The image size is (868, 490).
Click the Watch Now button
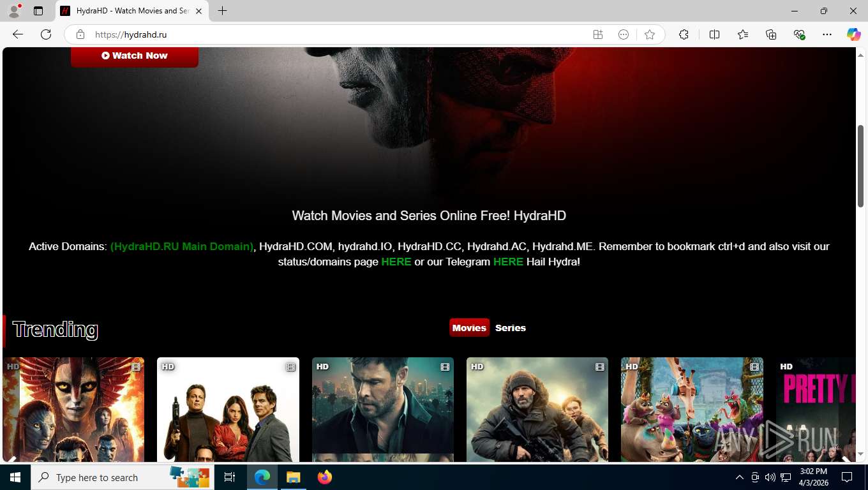135,56
